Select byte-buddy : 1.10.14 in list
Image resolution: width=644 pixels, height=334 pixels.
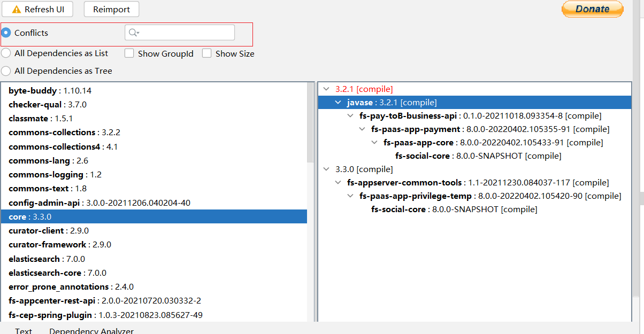[x=154, y=91]
